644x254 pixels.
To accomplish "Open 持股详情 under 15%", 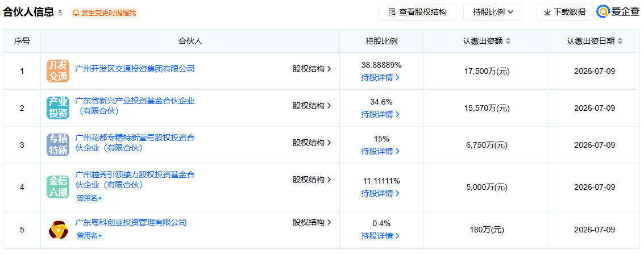I will point(381,151).
